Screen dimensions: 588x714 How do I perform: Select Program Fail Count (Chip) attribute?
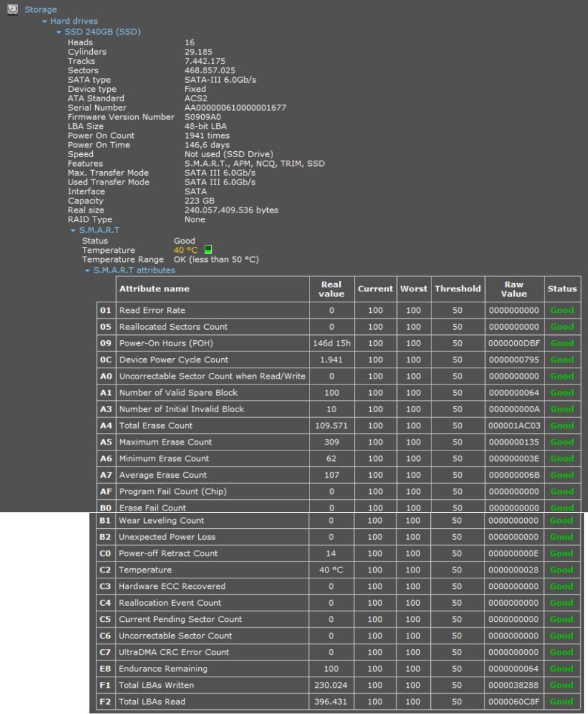pos(173,491)
